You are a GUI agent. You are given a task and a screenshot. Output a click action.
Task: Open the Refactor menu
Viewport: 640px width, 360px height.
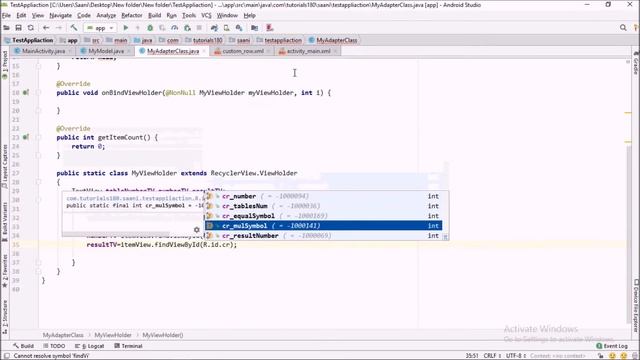coord(132,16)
